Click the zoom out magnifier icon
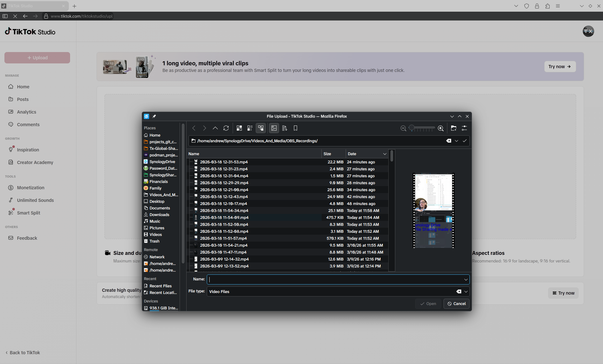 403,128
